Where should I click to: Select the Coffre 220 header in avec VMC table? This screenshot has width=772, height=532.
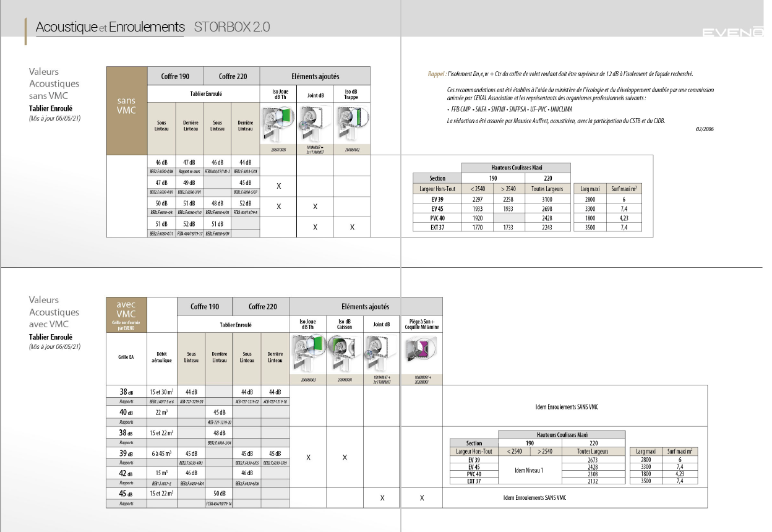(x=262, y=306)
